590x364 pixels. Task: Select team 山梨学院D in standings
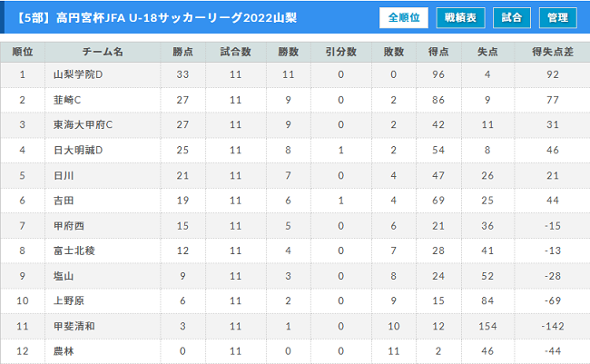[78, 74]
